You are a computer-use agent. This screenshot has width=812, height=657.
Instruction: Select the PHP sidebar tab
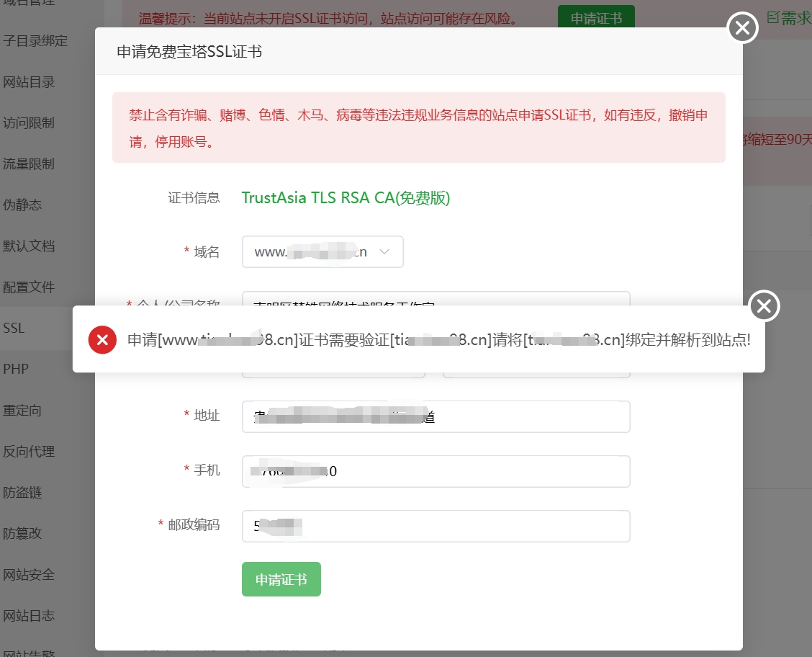point(16,369)
